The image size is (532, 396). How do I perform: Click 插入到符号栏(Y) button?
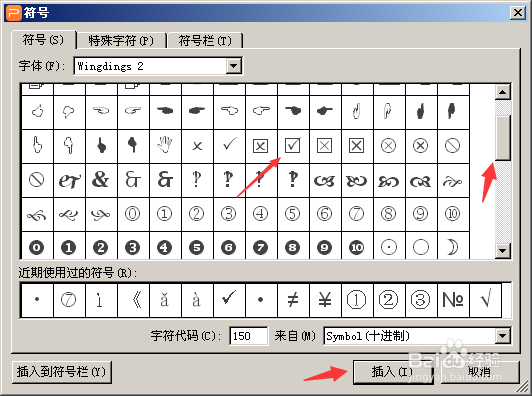61,372
